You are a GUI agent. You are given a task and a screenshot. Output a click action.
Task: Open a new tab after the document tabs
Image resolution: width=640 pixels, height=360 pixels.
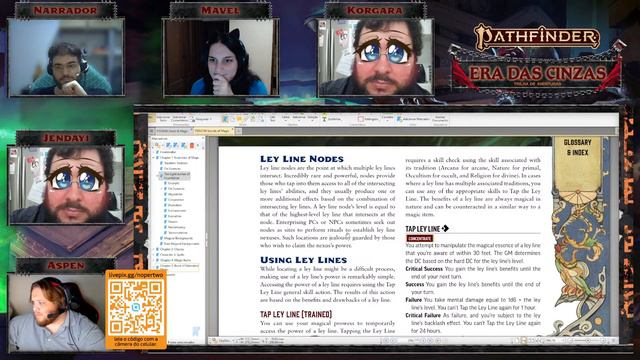[238, 131]
